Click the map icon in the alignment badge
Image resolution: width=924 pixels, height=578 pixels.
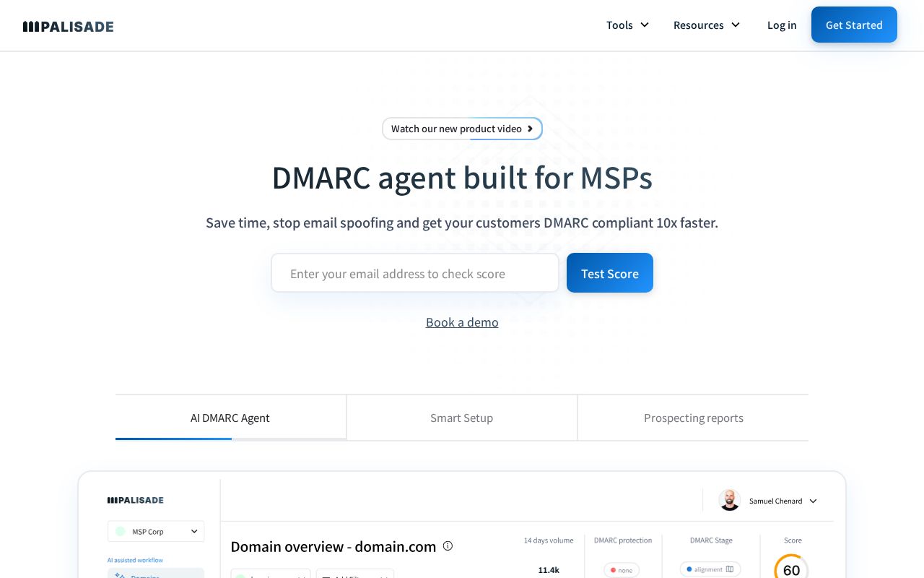pos(730,569)
